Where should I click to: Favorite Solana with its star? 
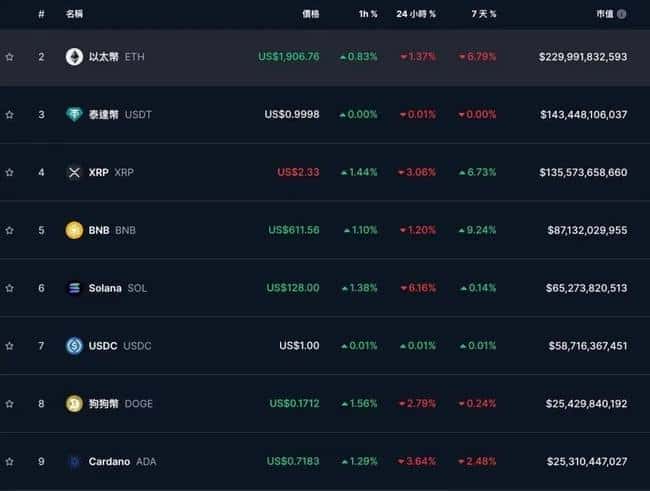10,288
